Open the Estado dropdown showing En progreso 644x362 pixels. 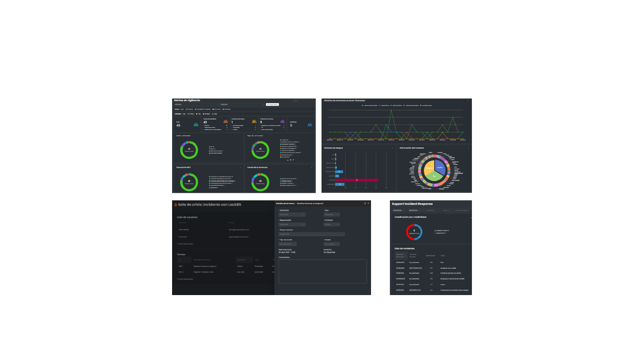pos(331,244)
